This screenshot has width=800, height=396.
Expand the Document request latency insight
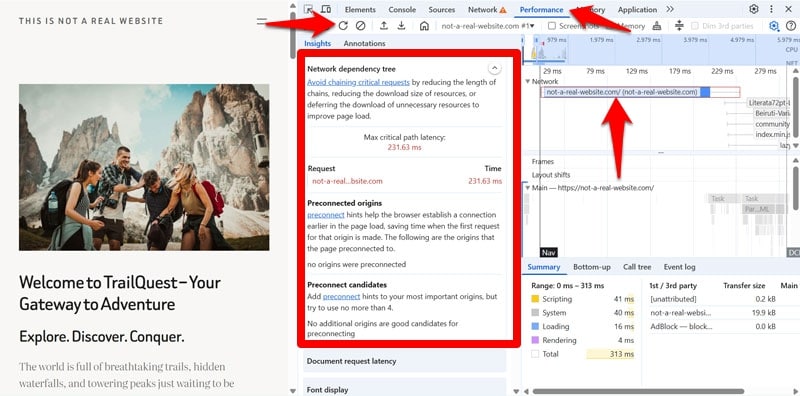tap(404, 361)
